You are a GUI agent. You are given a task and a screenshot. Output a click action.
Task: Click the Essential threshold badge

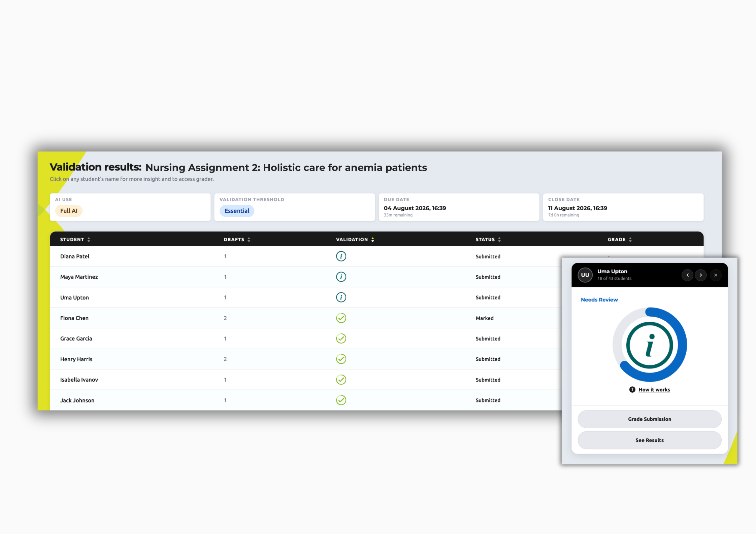pos(237,211)
